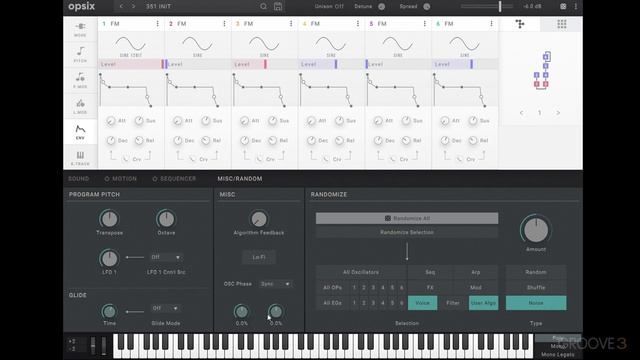This screenshot has width=640, height=360.
Task: Select next algorithm arrow under the diagram
Action: click(x=558, y=113)
